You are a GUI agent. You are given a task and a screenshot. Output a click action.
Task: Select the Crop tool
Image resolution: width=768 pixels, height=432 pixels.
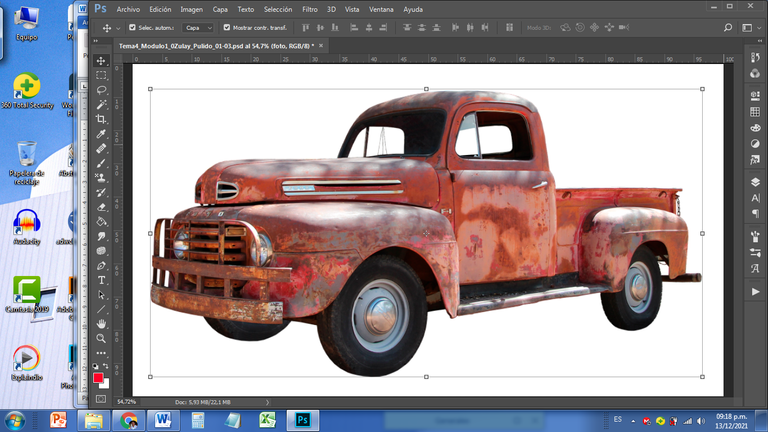point(102,119)
